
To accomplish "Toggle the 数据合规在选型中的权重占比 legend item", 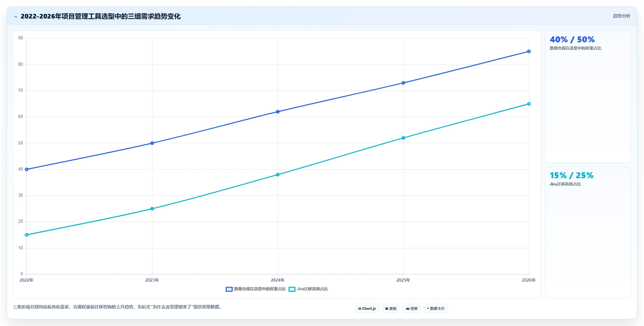I will [x=256, y=289].
